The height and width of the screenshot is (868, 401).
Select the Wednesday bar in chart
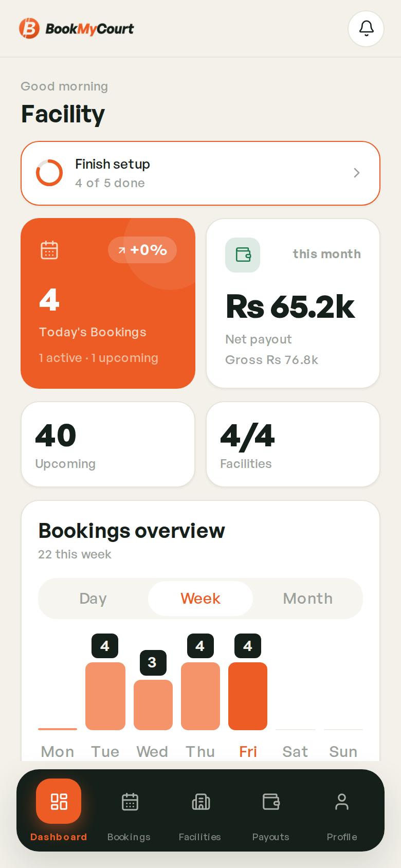click(x=153, y=705)
